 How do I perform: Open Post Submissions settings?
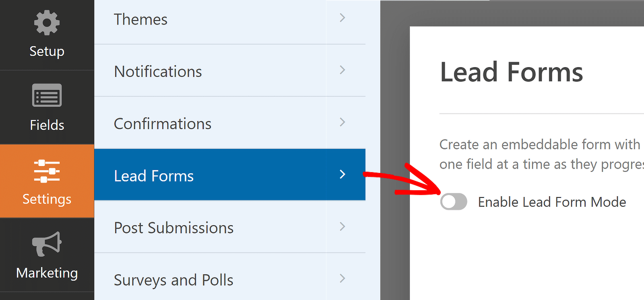pos(173,228)
